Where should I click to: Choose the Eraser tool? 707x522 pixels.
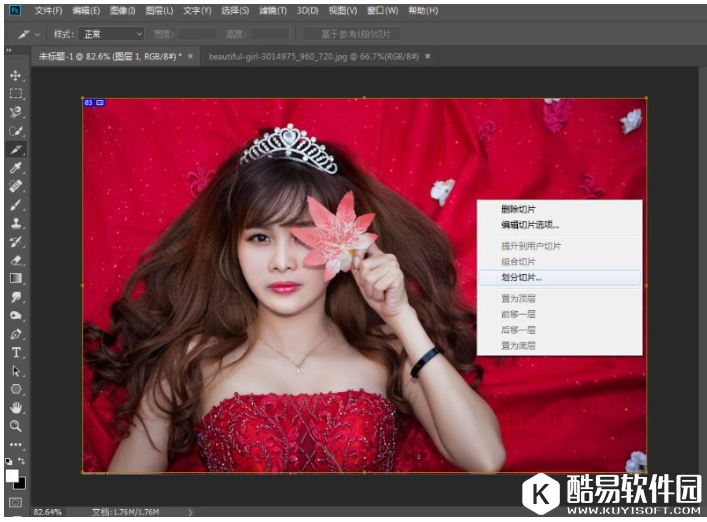(16, 259)
